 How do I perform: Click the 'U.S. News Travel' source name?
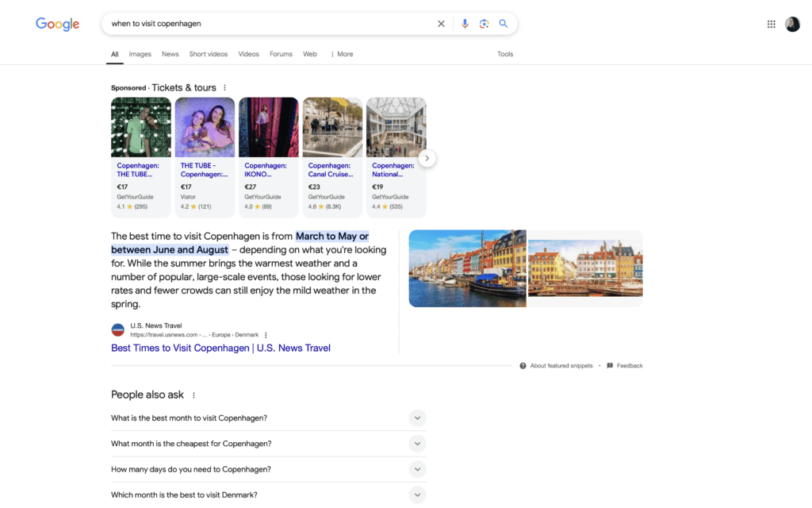pos(156,325)
